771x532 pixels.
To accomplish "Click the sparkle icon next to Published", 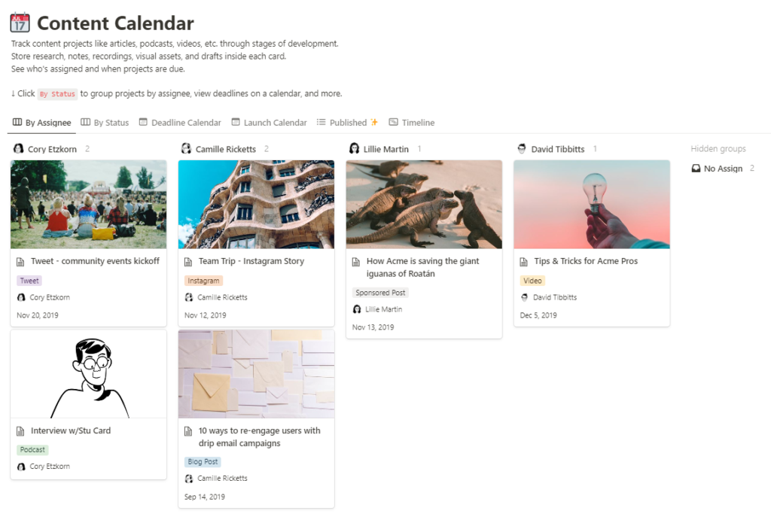I will coord(374,123).
